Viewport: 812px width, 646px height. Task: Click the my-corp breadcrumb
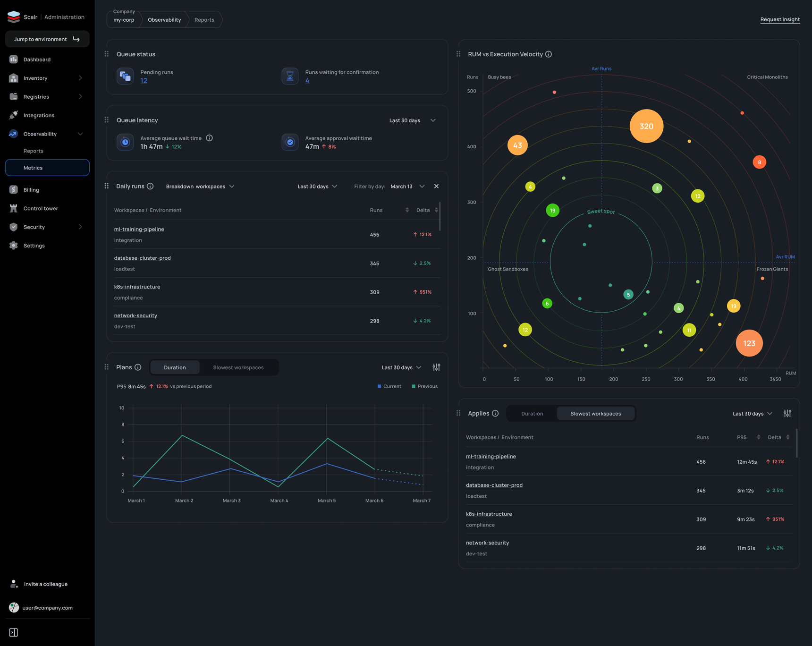[124, 20]
